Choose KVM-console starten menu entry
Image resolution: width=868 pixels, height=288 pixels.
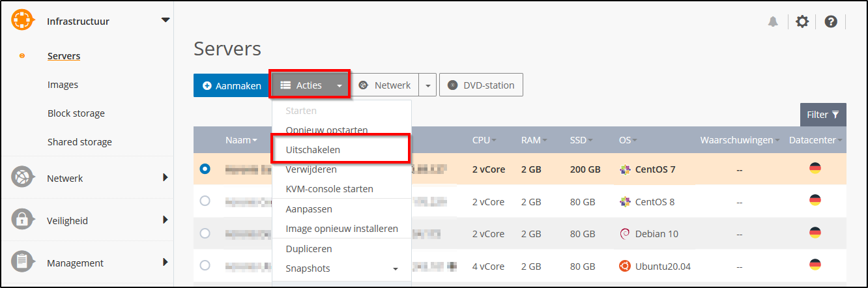click(329, 189)
